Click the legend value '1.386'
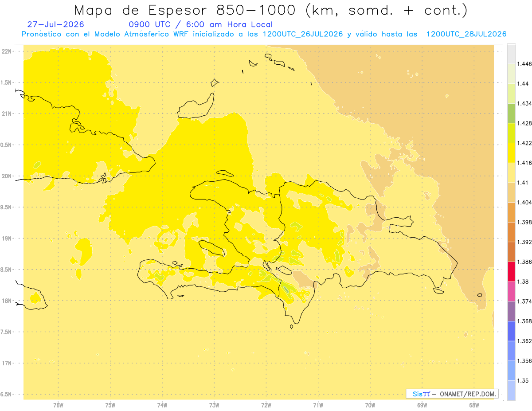Image resolution: width=532 pixels, height=411 pixels. point(524,262)
